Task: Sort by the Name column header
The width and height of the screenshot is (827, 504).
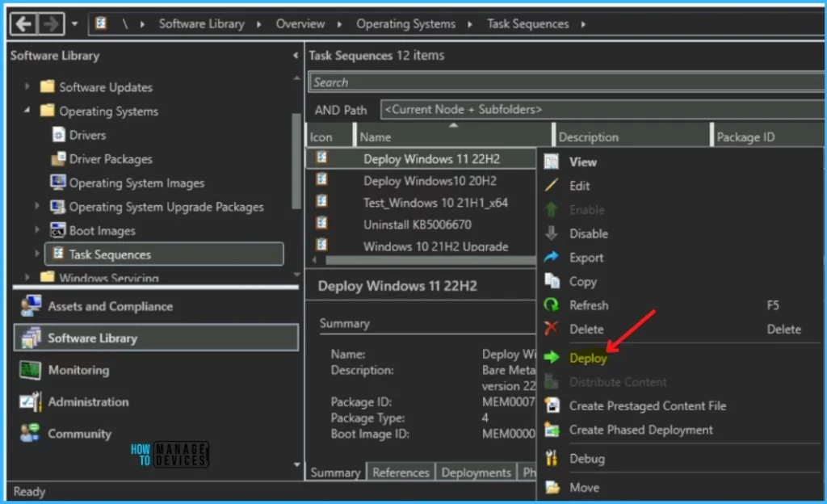Action: click(x=453, y=137)
